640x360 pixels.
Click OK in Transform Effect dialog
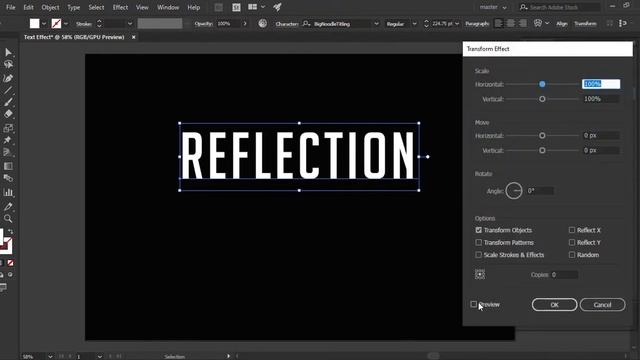coord(554,304)
